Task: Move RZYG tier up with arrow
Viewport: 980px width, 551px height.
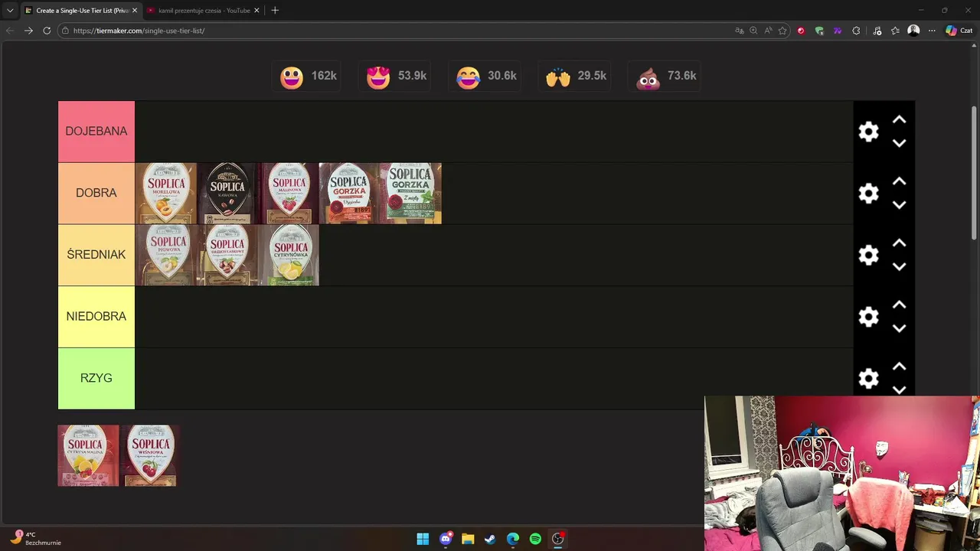Action: [x=900, y=367]
